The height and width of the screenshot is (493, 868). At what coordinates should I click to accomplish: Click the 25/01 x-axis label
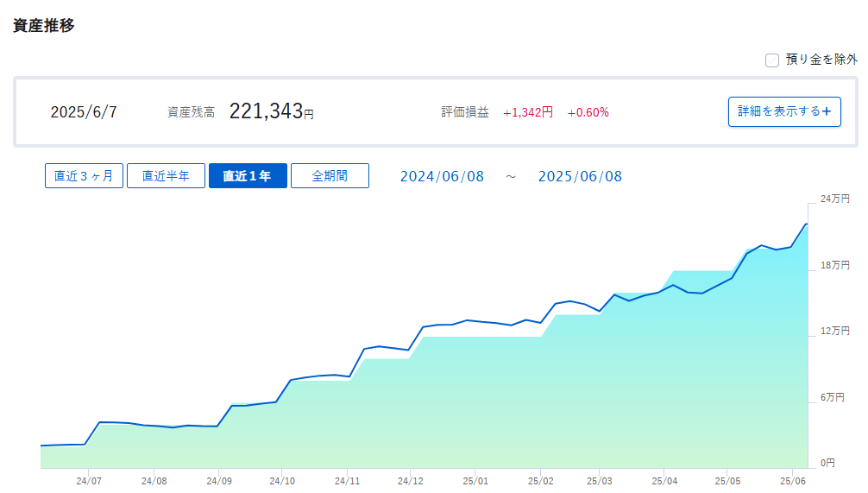pos(475,481)
